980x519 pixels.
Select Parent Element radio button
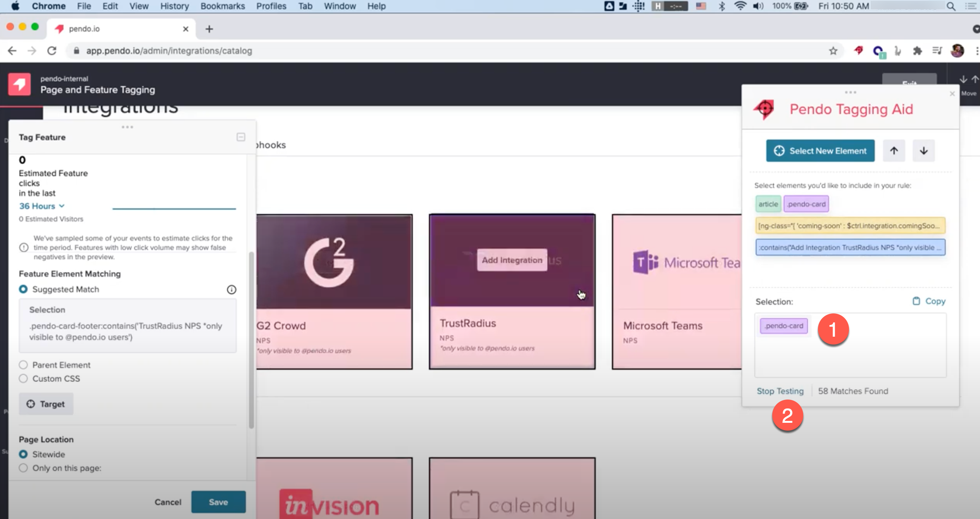[23, 365]
